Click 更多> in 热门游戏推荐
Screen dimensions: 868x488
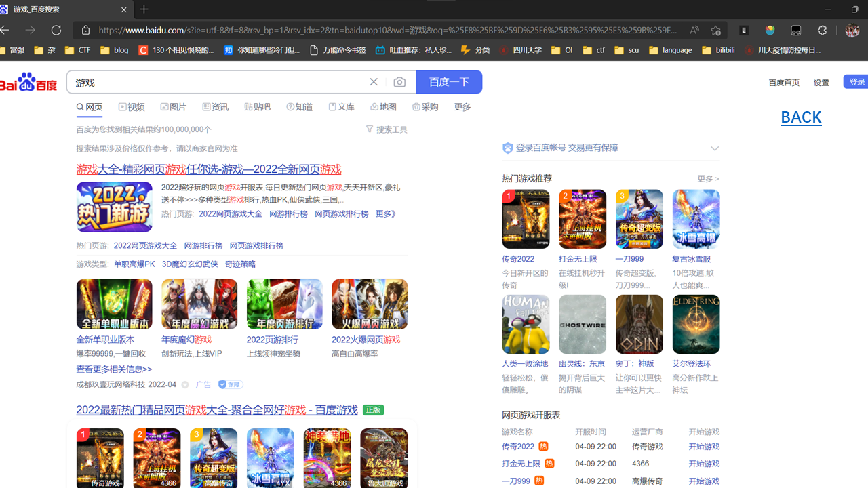708,178
